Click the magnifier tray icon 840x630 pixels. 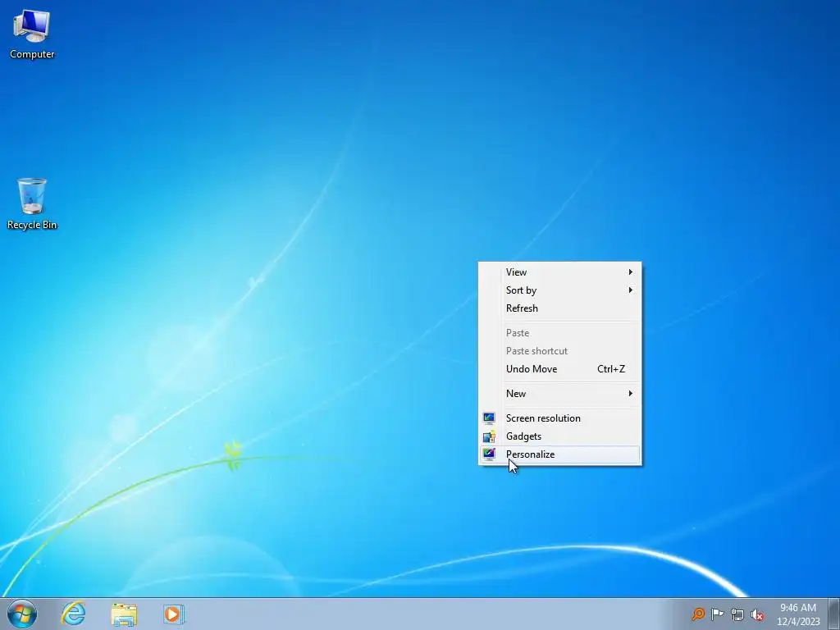pos(697,614)
